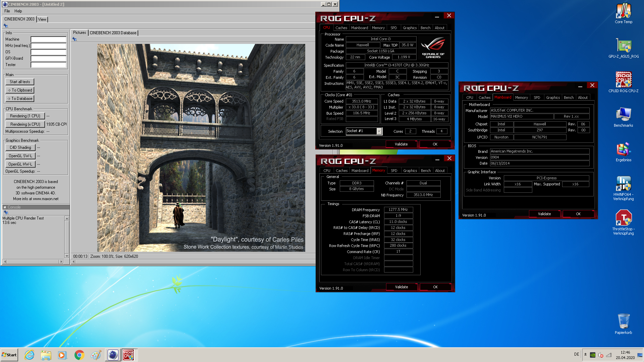644x362 pixels.
Task: Open Papierkorb recycle bin icon
Action: click(x=623, y=324)
